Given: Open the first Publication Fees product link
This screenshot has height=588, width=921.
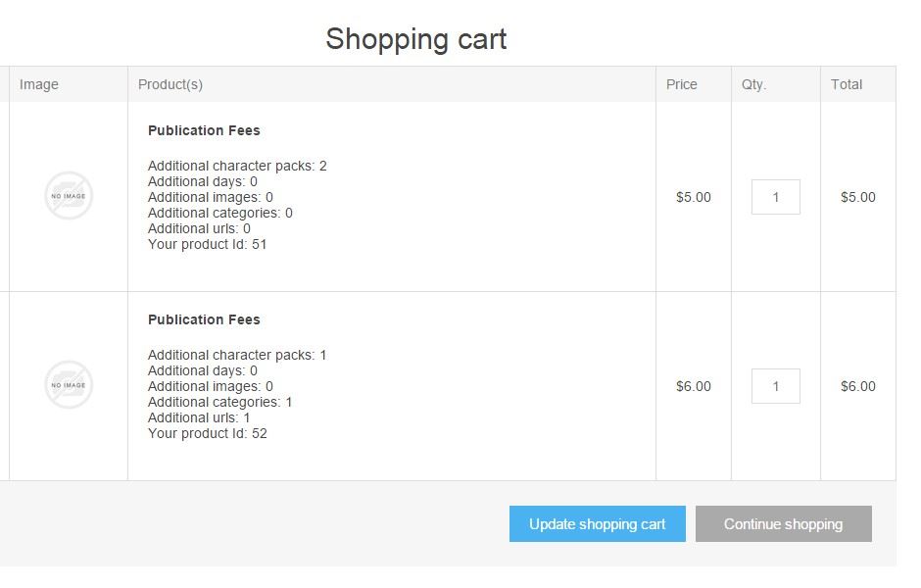Looking at the screenshot, I should [x=204, y=130].
